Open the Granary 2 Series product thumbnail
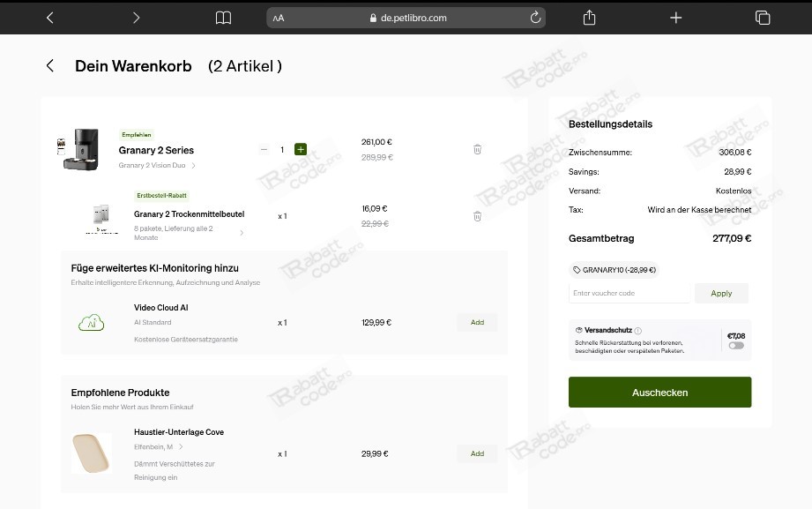This screenshot has height=509, width=812. coord(78,149)
